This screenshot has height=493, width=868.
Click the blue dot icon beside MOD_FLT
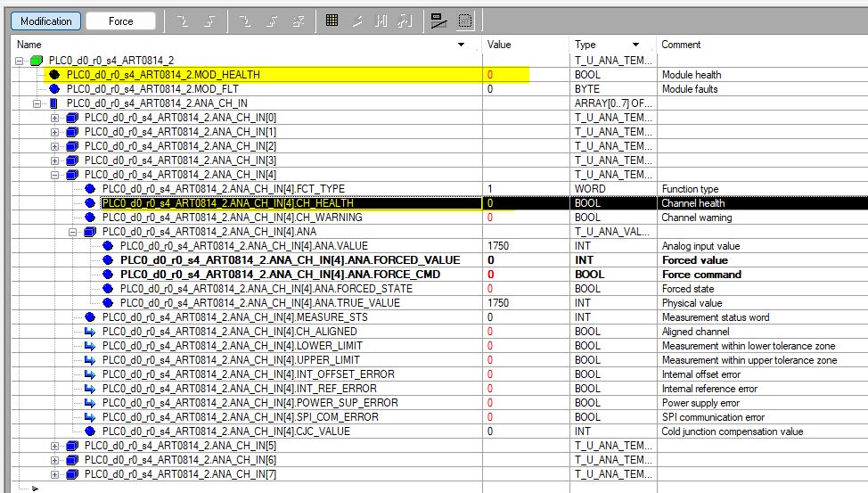pos(54,88)
